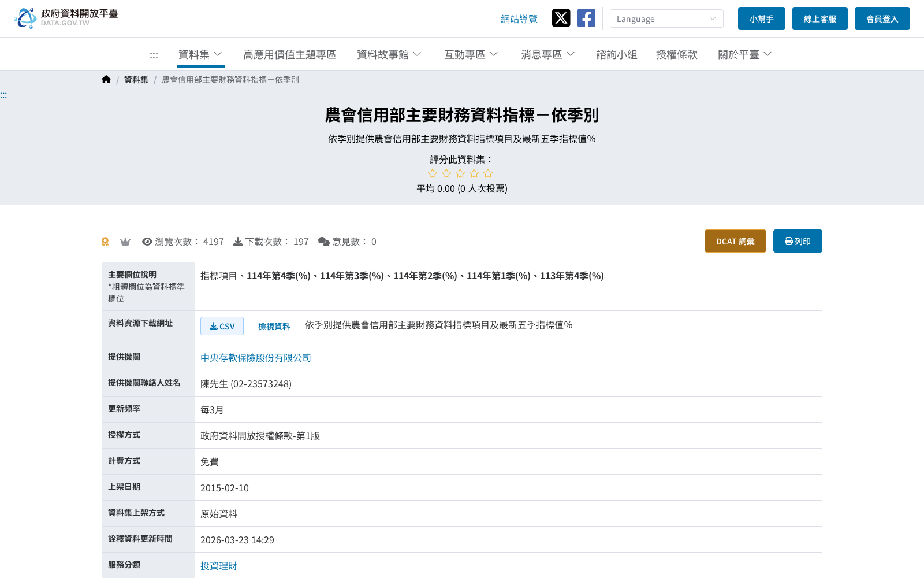Go to home via breadcrumb house icon
The width and height of the screenshot is (924, 578).
point(106,80)
